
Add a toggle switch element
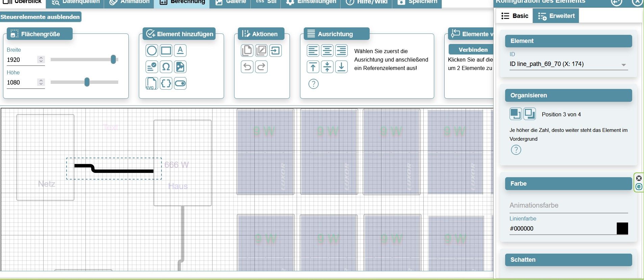pyautogui.click(x=180, y=84)
